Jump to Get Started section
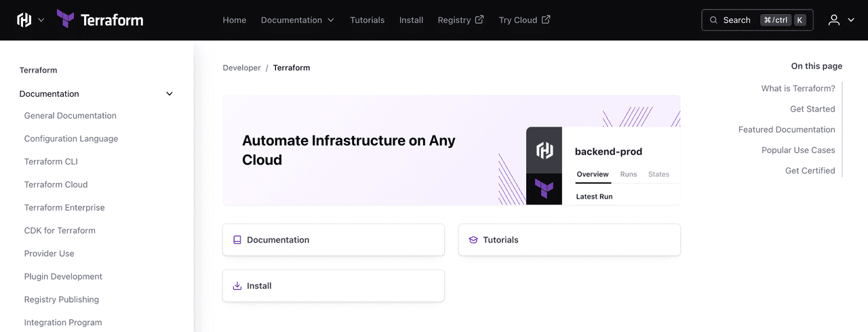868x332 pixels. (812, 109)
